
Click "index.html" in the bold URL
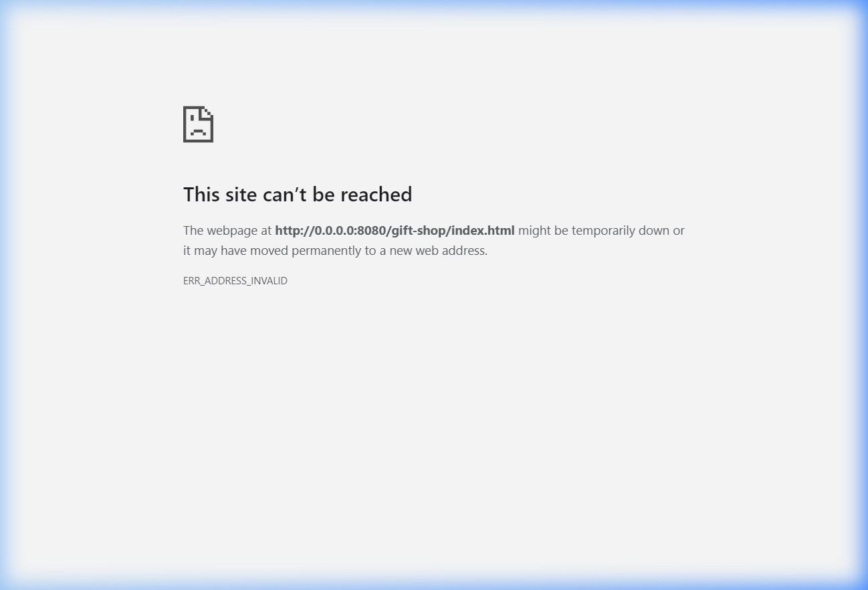pyautogui.click(x=483, y=230)
